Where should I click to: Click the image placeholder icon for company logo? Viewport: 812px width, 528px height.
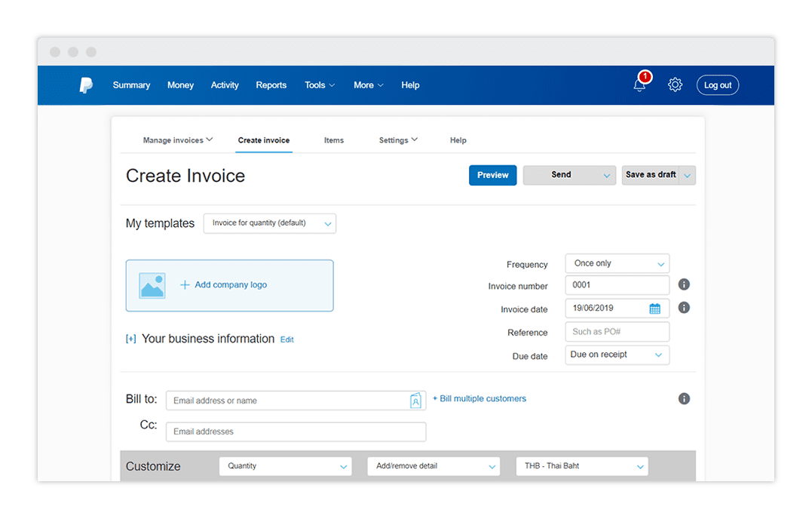tap(152, 285)
